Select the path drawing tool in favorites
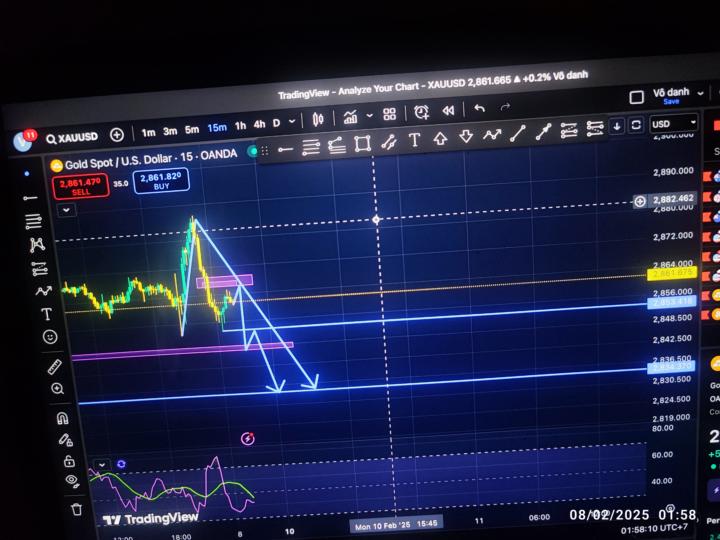The image size is (720, 540). [491, 135]
